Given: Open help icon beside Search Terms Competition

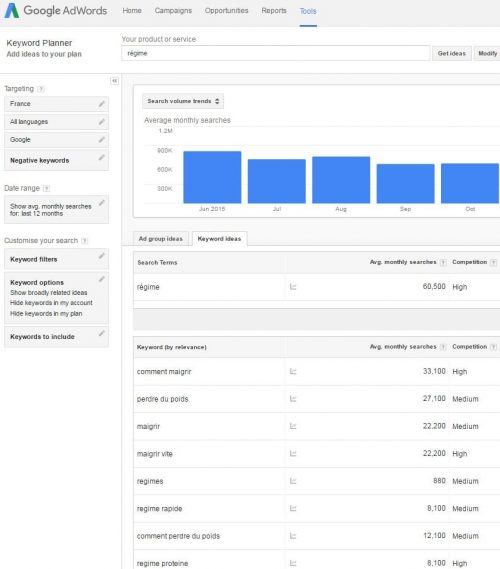Looking at the screenshot, I should coord(493,263).
